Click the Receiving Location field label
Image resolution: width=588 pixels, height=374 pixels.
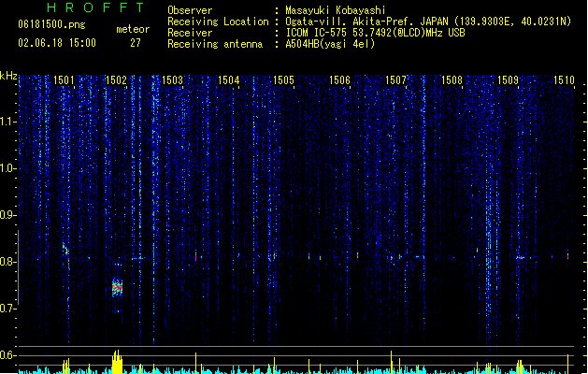point(218,22)
